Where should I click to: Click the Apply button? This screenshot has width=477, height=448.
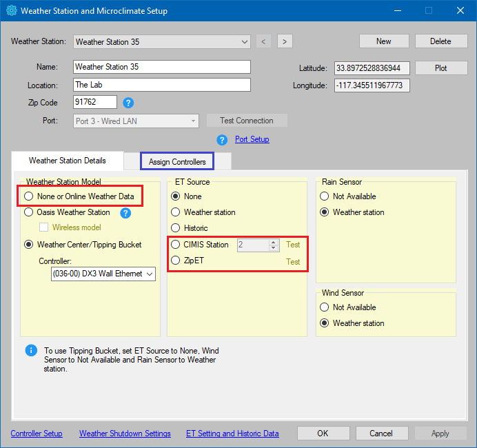click(440, 433)
